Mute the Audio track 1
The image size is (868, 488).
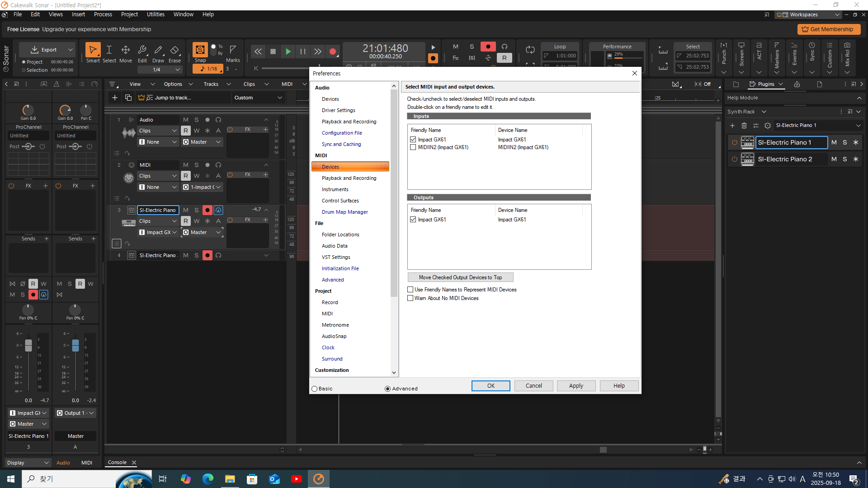[x=186, y=120]
